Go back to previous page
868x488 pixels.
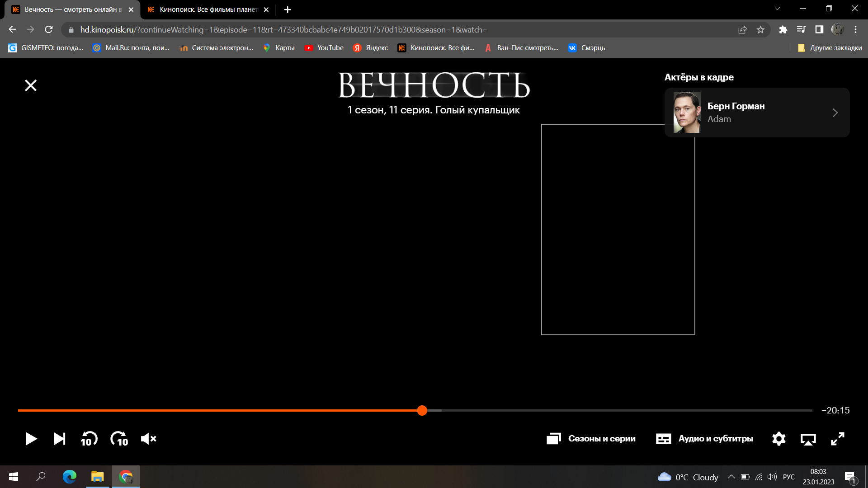click(x=12, y=29)
